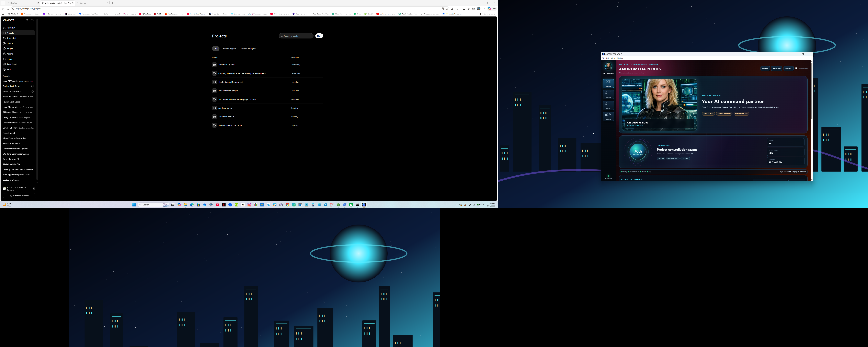This screenshot has width=868, height=347.
Task: Open Scheduled in ChatGPT sidebar
Action: [x=18, y=38]
